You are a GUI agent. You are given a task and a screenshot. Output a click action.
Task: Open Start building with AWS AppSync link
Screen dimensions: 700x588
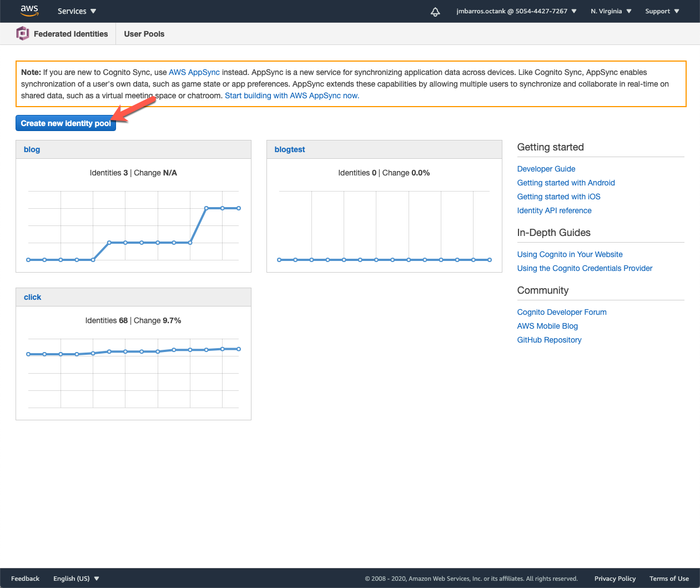292,96
